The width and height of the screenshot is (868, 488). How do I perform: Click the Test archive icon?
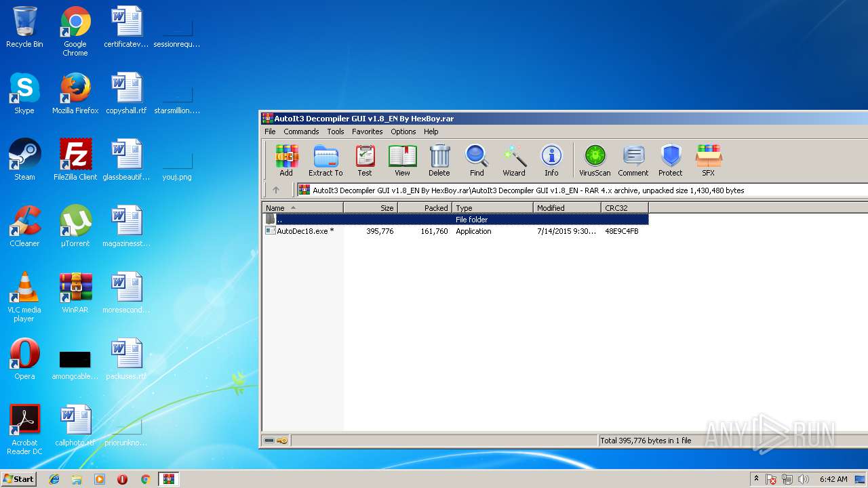(x=365, y=161)
